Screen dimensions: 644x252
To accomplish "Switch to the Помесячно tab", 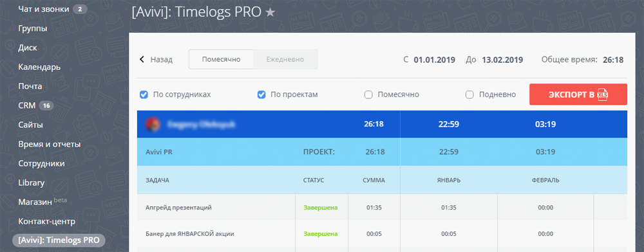I will [x=221, y=59].
